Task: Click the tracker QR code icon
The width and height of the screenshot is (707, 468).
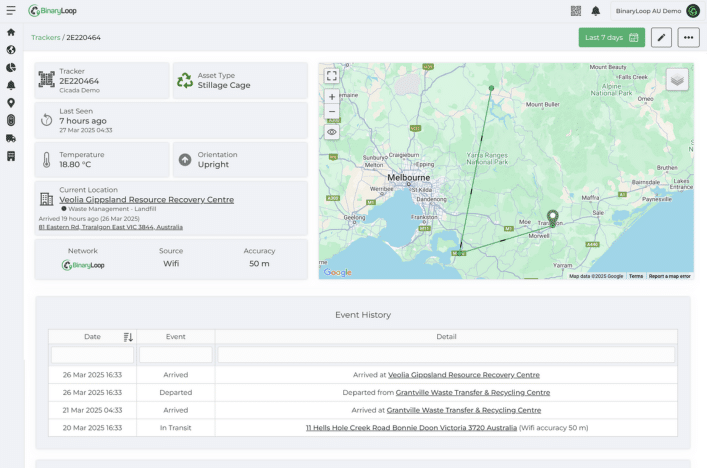Action: tap(46, 79)
